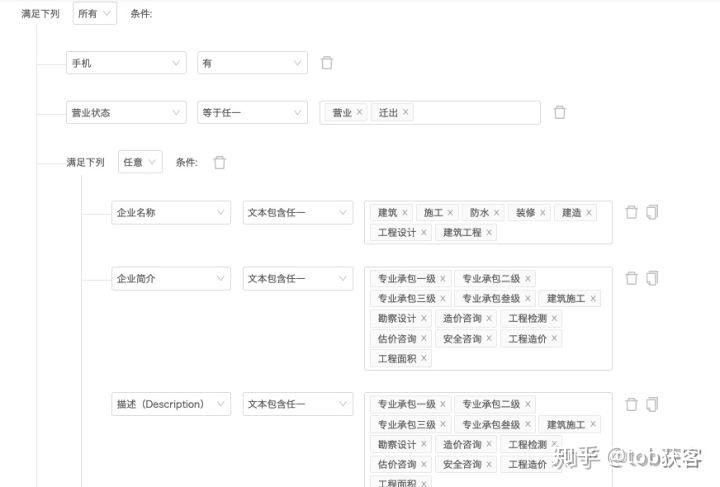
Task: Delete the nested 任意 condition group
Action: click(x=219, y=162)
